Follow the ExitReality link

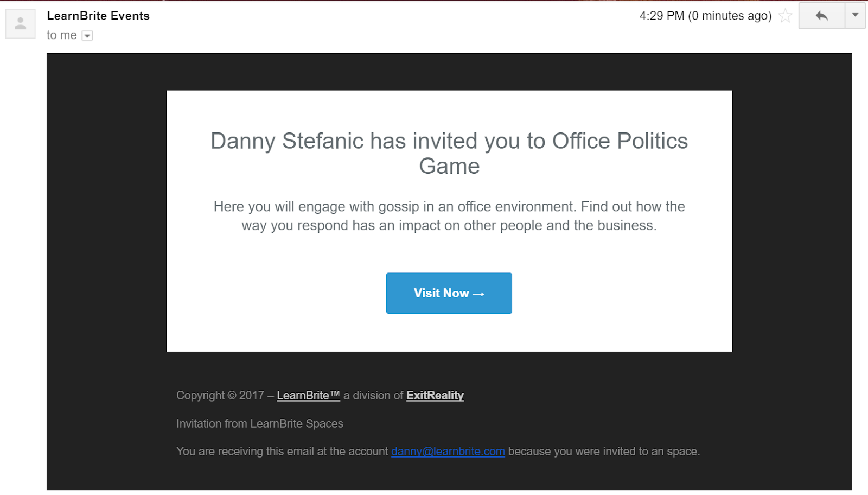pyautogui.click(x=435, y=396)
